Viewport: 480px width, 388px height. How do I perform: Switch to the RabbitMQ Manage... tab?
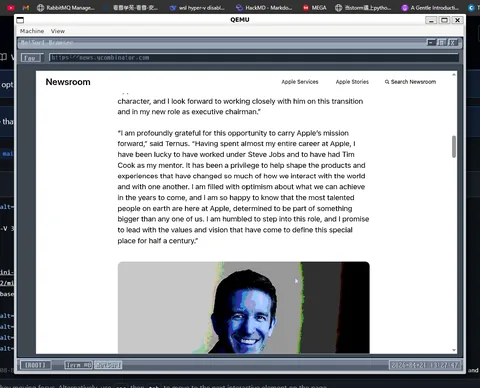tap(66, 7)
